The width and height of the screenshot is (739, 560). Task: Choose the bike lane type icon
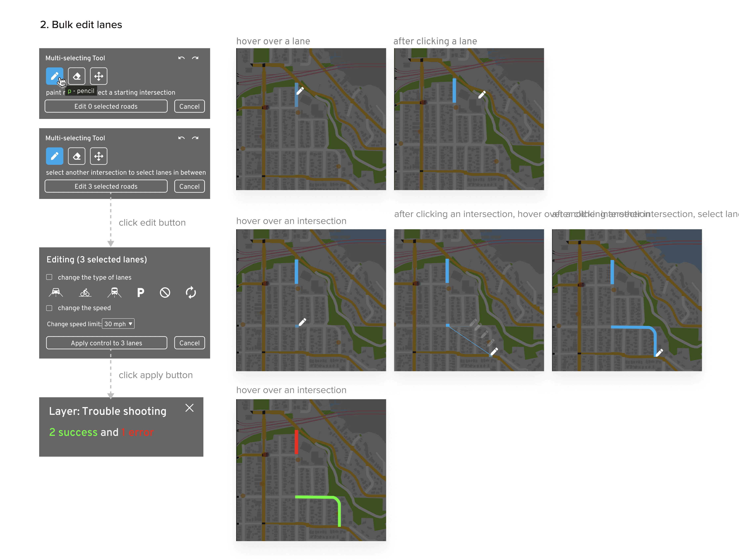coord(85,293)
